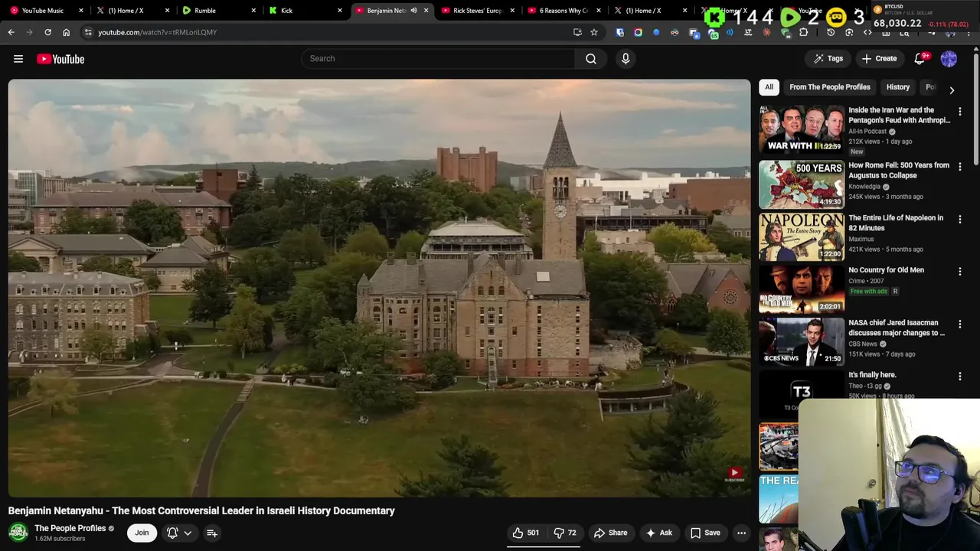Click the address bar URL

tap(158, 32)
